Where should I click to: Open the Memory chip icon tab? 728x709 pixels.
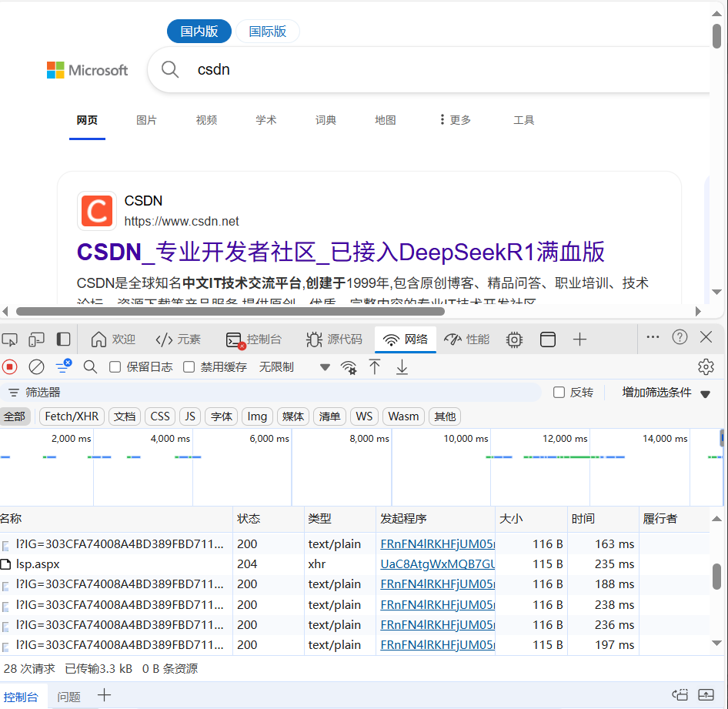pyautogui.click(x=514, y=340)
